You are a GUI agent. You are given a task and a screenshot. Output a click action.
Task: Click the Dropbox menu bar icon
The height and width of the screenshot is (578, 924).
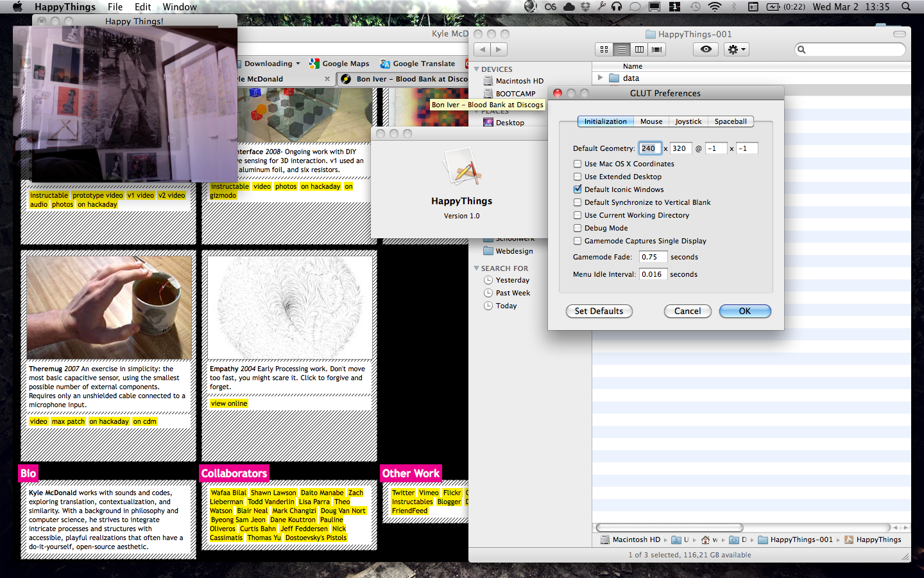[x=585, y=7]
